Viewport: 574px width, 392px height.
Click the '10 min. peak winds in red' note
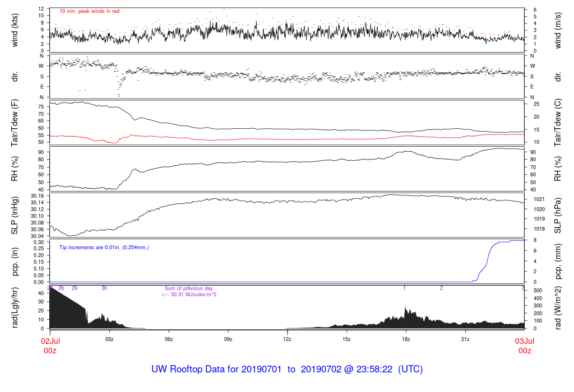[89, 11]
